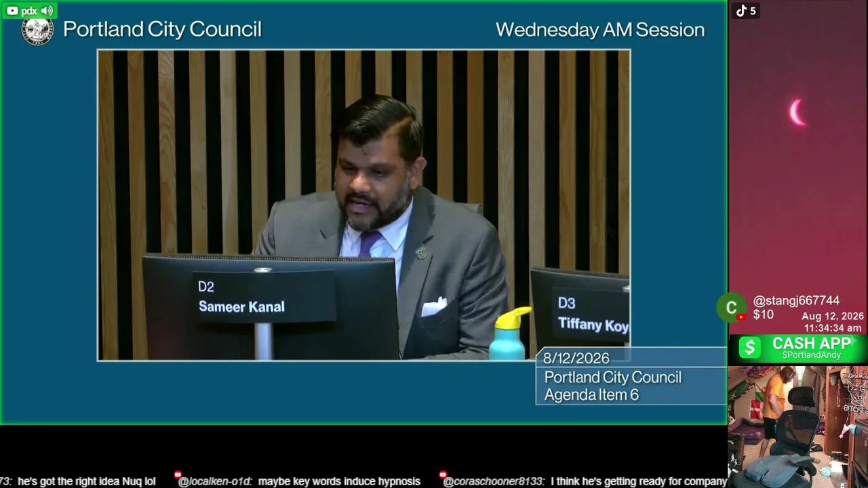Click the streamer webcam feed with the office chair

tap(797, 427)
